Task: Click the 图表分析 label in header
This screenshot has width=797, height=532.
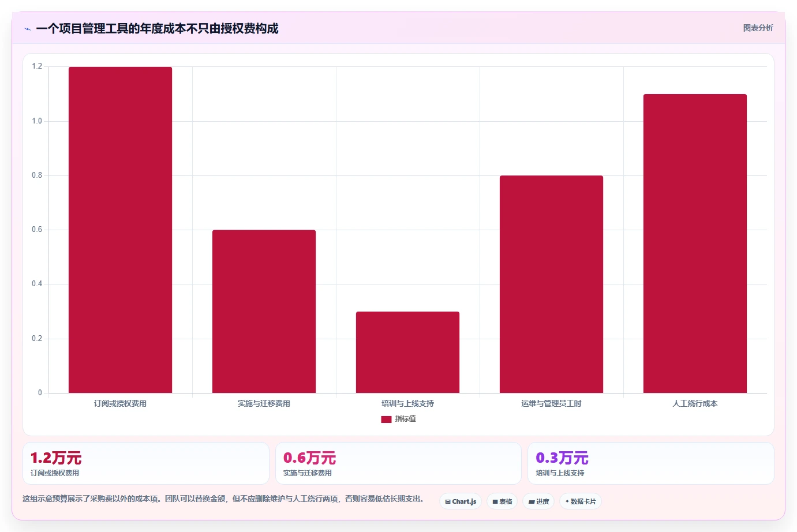Action: [x=758, y=28]
